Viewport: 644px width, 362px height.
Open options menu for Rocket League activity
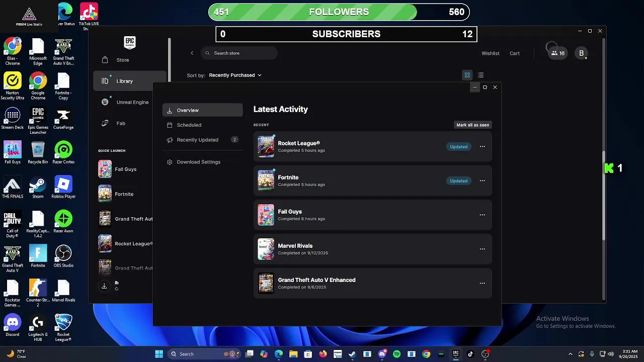482,147
